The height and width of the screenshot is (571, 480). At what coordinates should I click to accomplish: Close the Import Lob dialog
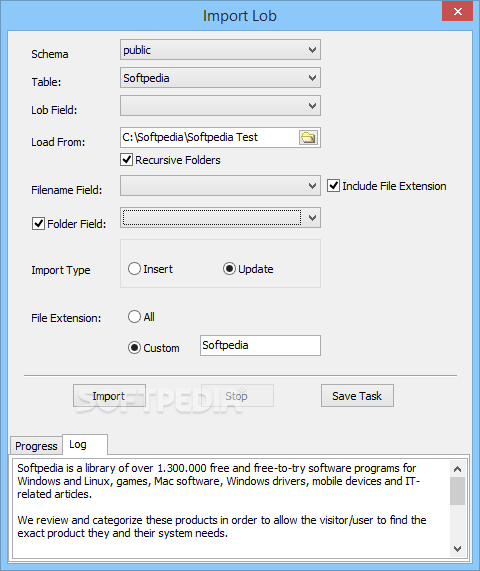457,12
